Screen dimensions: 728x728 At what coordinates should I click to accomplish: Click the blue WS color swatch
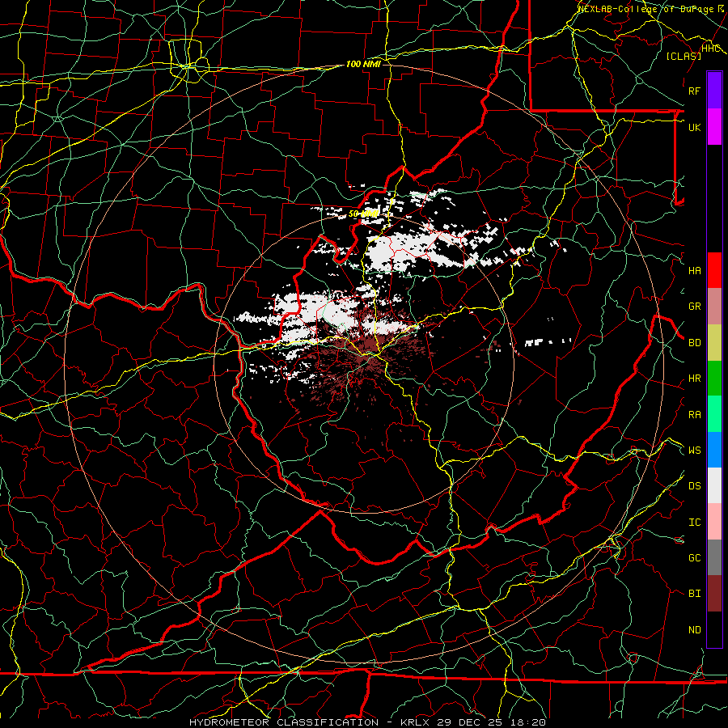tap(714, 450)
